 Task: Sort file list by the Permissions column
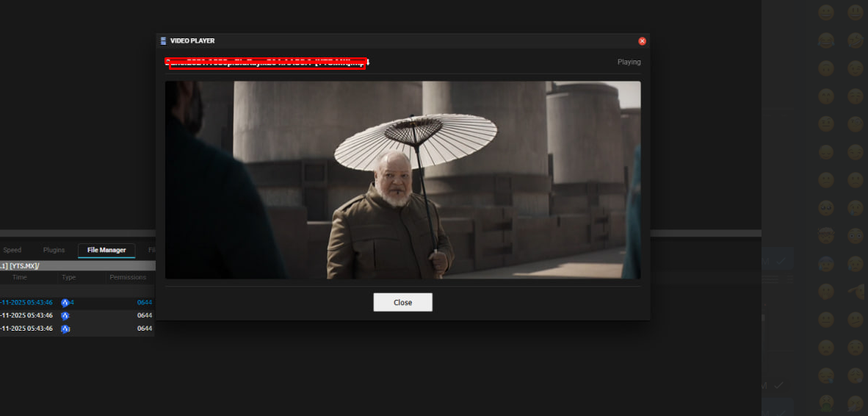[128, 277]
